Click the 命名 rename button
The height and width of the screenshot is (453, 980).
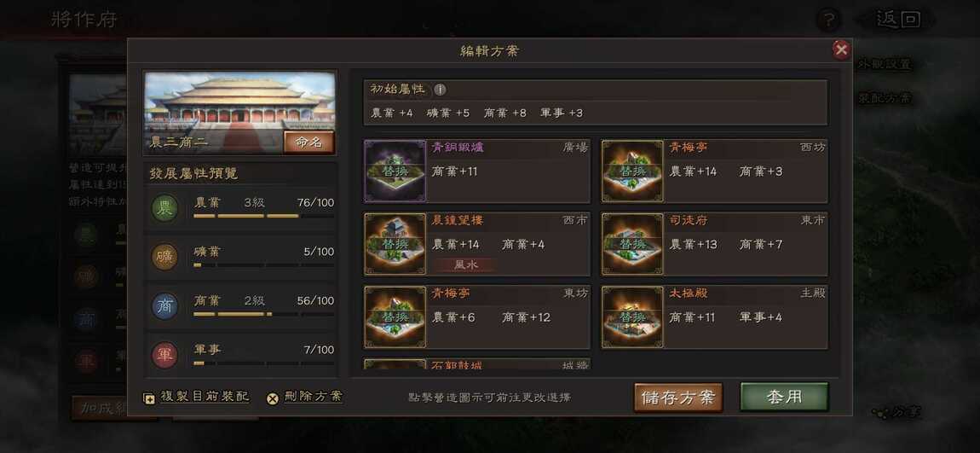[308, 142]
